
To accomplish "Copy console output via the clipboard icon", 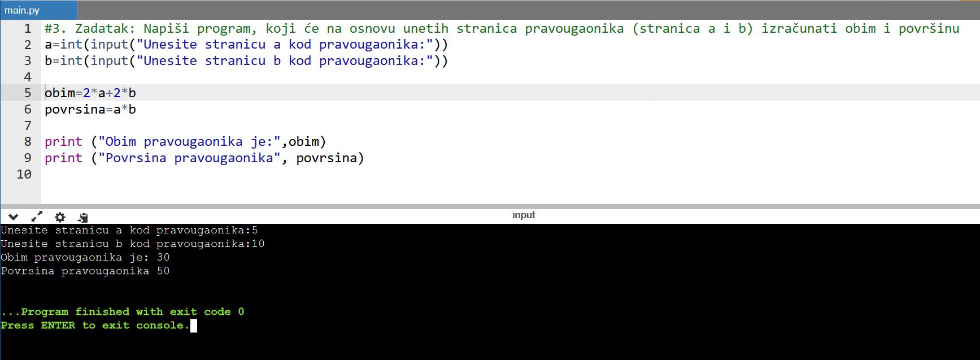I will pyautogui.click(x=83, y=217).
